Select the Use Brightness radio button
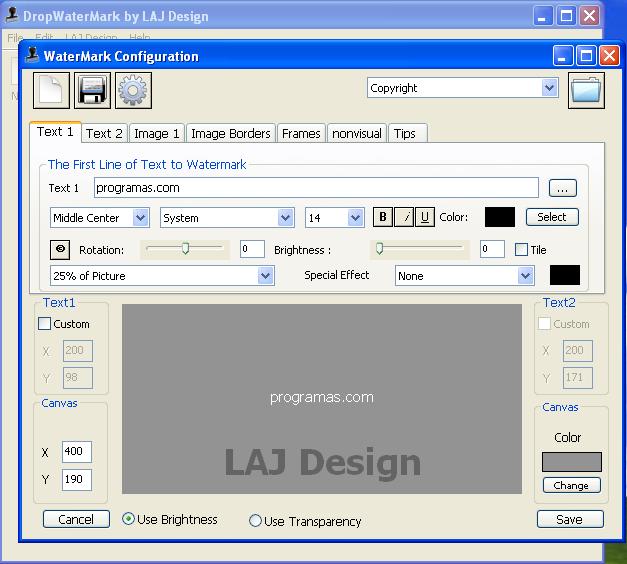627x564 pixels. (128, 519)
